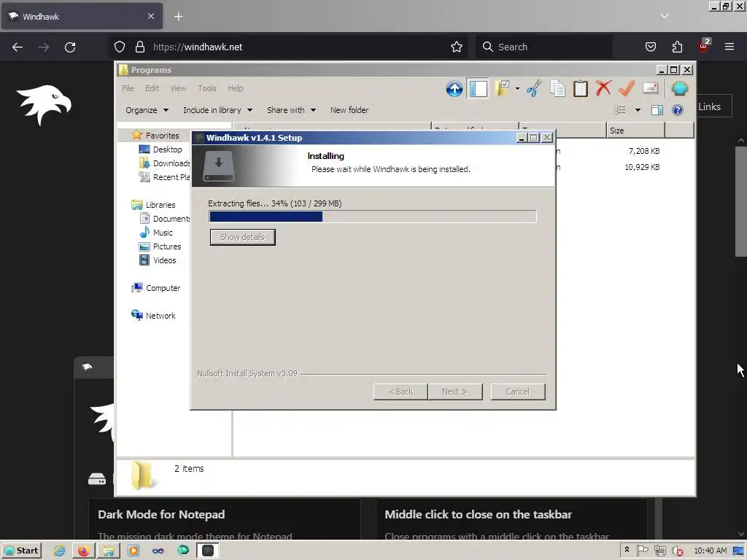The image size is (747, 560).
Task: Click the scissors Cut icon
Action: coord(534,88)
